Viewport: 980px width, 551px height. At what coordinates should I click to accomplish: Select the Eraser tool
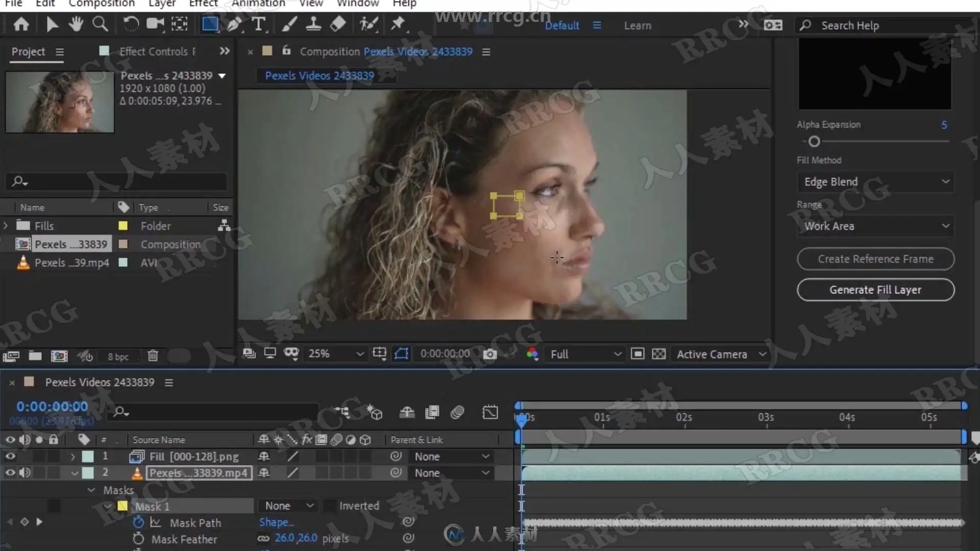338,24
